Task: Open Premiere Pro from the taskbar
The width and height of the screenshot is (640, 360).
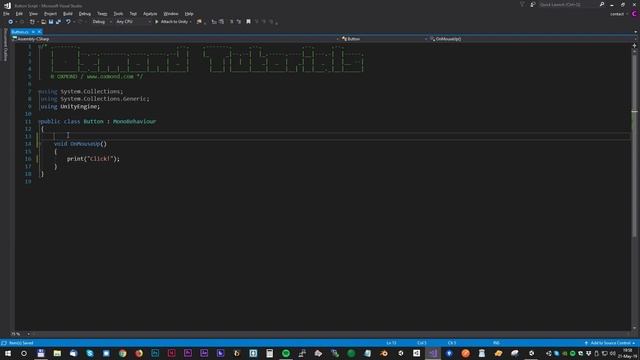Action: pos(188,353)
